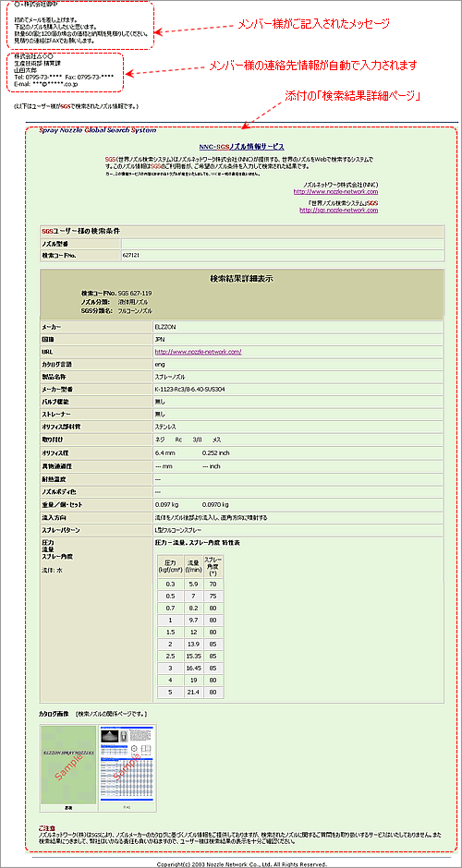Image resolution: width=462 pixels, height=868 pixels.
Task: Select the orifice diameter 0.252 inch
Action: (x=216, y=452)
